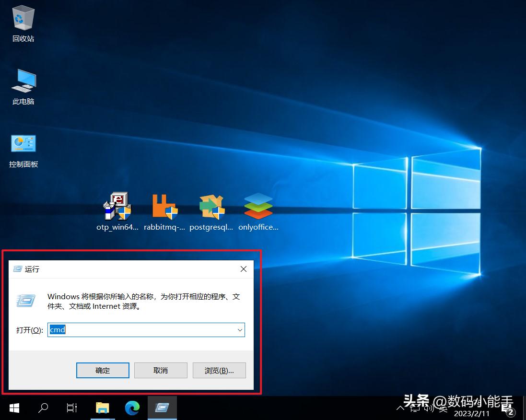Open Microsoft Edge from the taskbar
The width and height of the screenshot is (526, 420).
pyautogui.click(x=132, y=408)
